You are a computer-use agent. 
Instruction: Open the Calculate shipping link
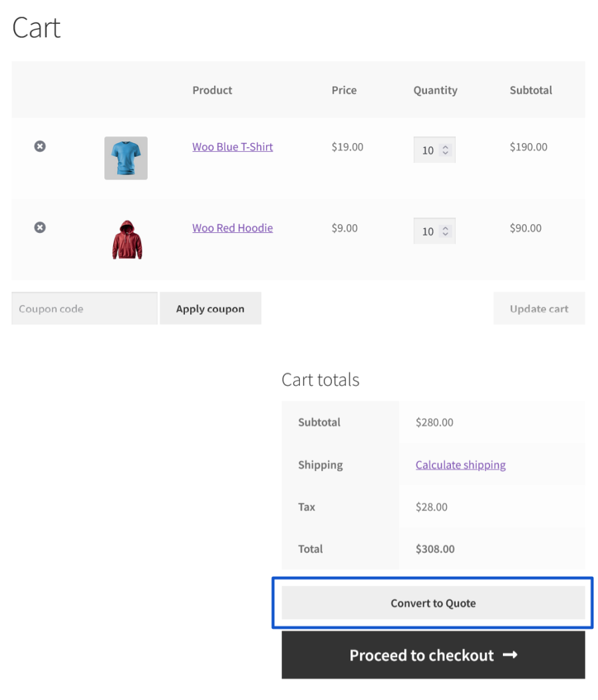[x=460, y=465]
